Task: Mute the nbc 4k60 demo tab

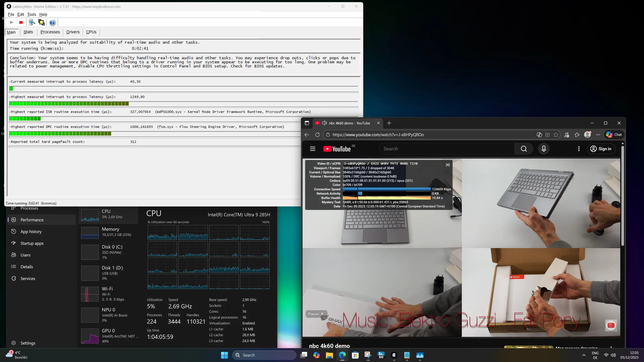Action: pos(324,123)
